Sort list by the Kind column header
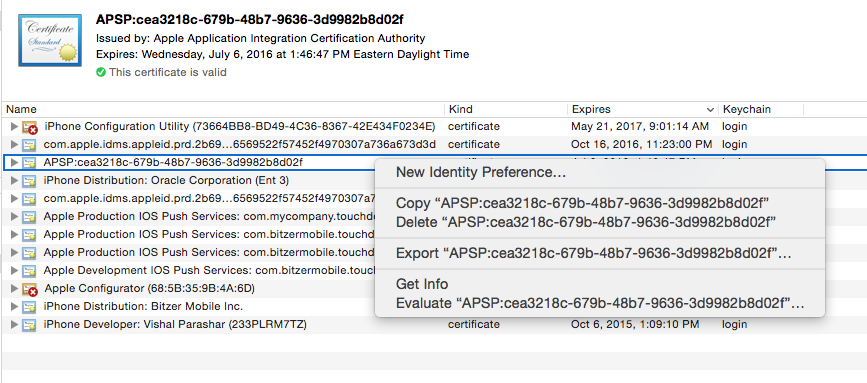 click(x=506, y=109)
